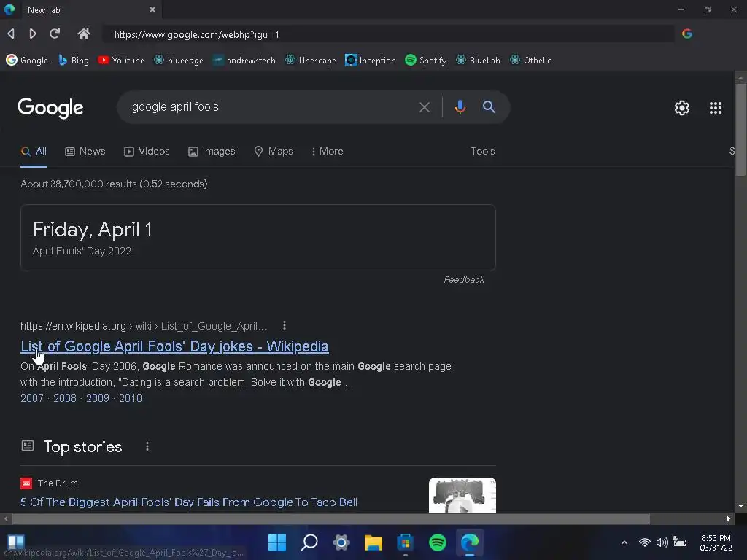This screenshot has height=560, width=747.
Task: Go back with the browser back arrow
Action: click(x=11, y=34)
